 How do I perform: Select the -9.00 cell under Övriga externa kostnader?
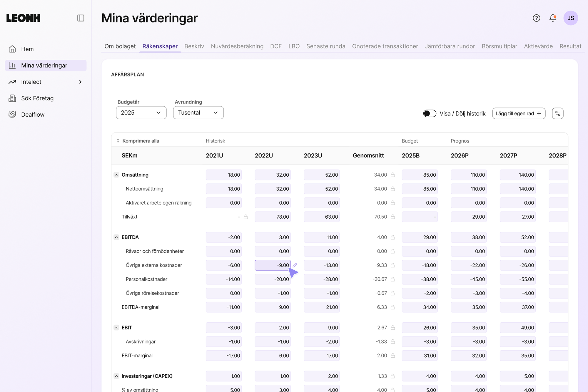tap(273, 265)
